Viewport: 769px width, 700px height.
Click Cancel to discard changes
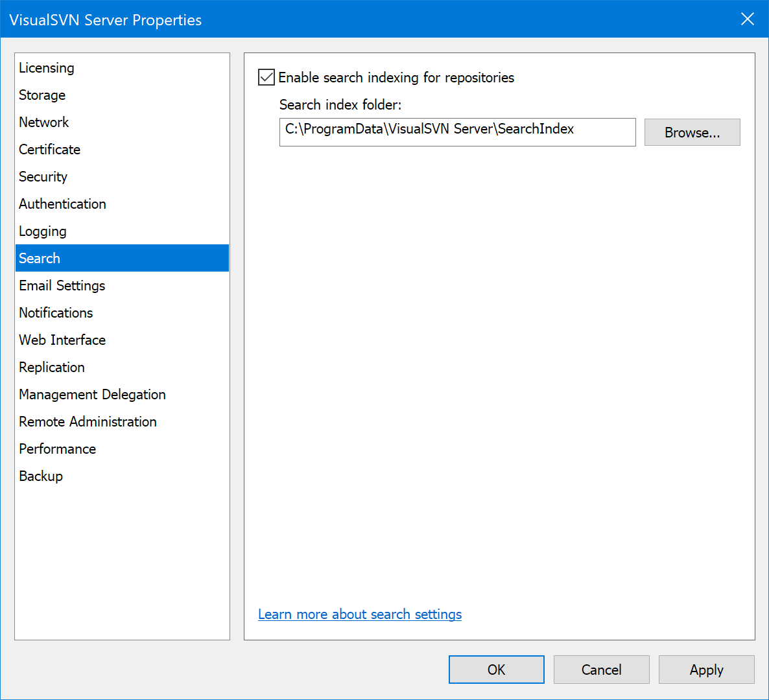pos(601,670)
